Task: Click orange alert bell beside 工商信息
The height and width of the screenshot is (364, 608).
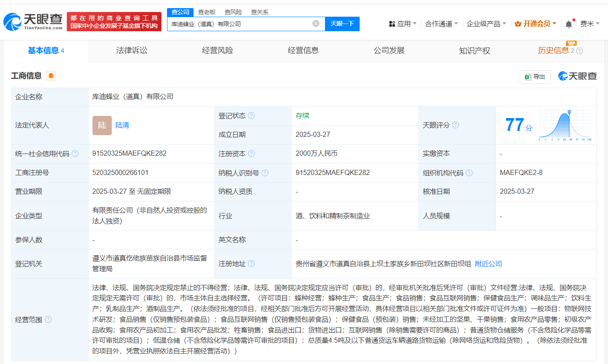Action: pyautogui.click(x=51, y=76)
